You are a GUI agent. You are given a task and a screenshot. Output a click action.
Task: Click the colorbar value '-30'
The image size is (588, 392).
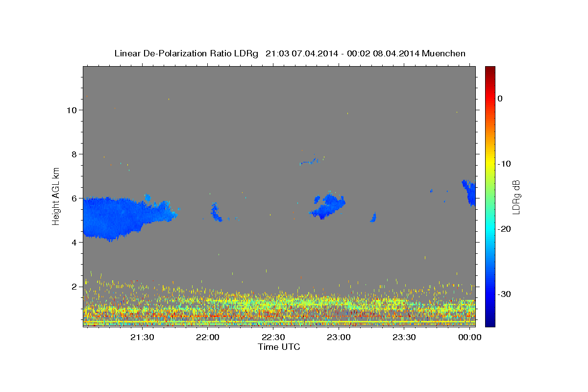point(505,294)
